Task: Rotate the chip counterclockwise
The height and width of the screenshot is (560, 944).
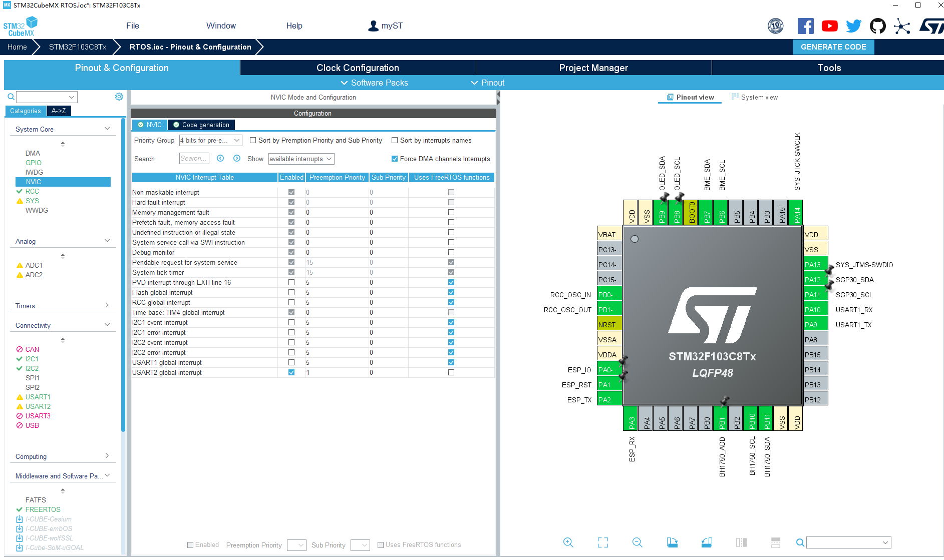Action: point(707,542)
